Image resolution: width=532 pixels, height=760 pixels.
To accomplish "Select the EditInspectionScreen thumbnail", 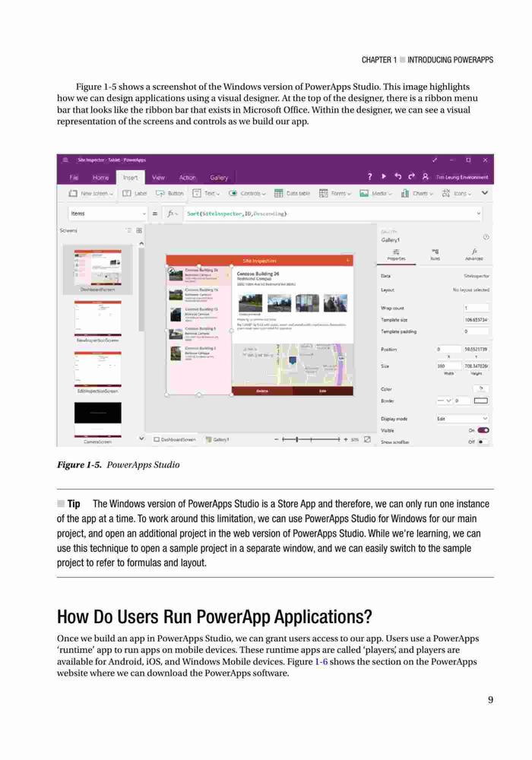I will click(98, 369).
